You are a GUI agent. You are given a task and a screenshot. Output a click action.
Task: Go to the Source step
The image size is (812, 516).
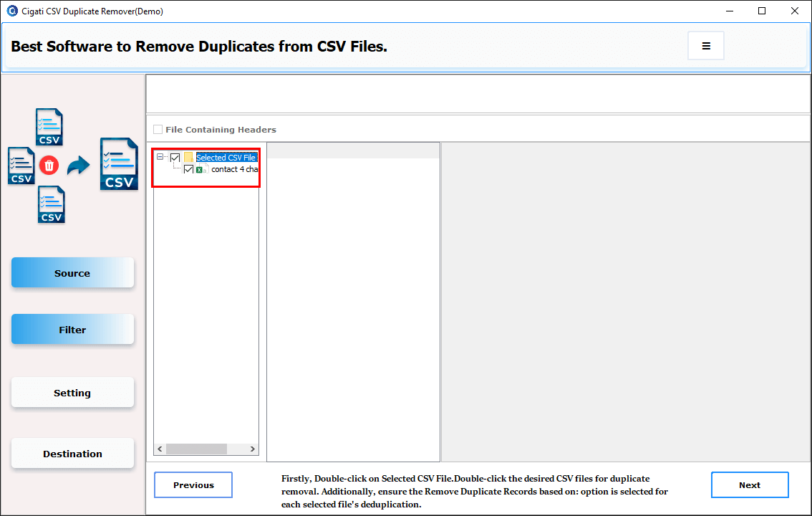pos(72,273)
